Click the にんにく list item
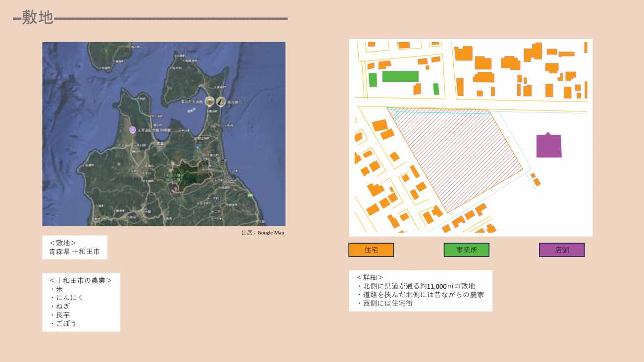The width and height of the screenshot is (644, 362). click(67, 298)
